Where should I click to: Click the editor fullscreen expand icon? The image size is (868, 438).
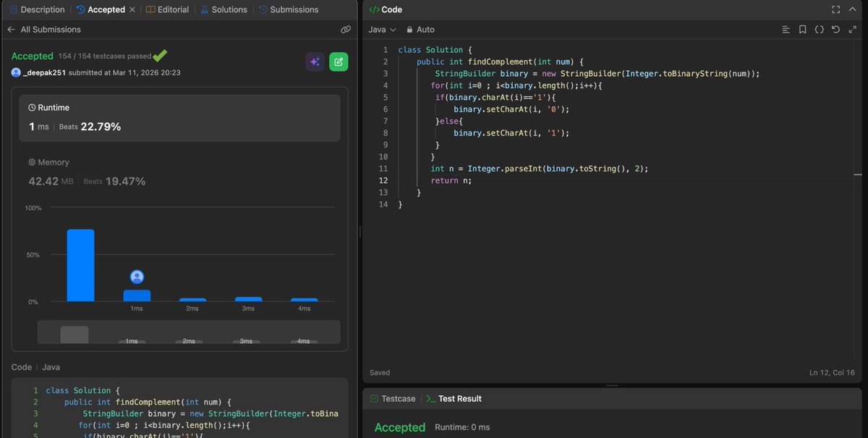[851, 30]
